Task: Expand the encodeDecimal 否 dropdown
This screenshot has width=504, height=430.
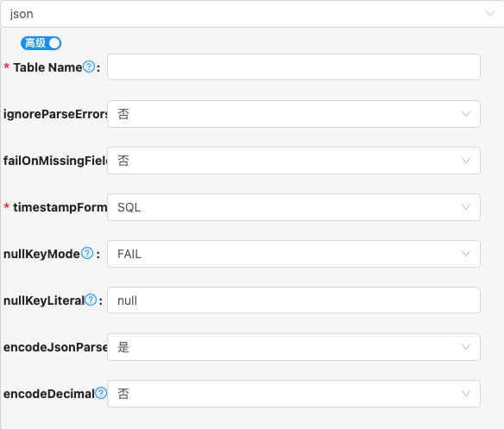Action: [293, 394]
